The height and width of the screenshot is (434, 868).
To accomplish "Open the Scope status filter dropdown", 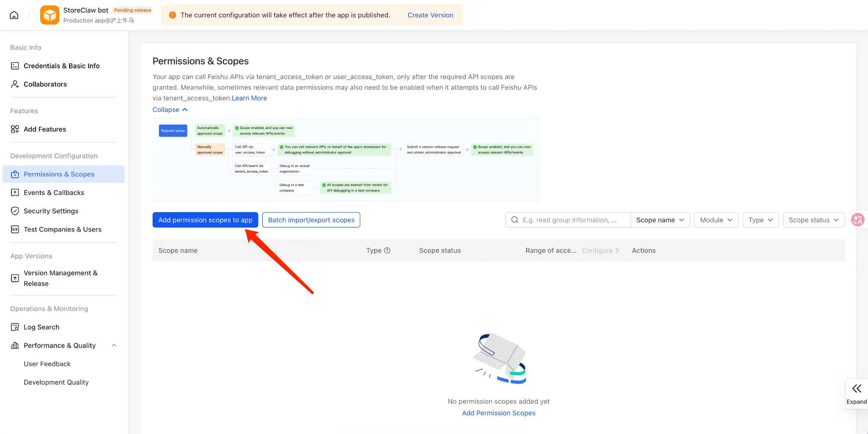I will coord(813,220).
